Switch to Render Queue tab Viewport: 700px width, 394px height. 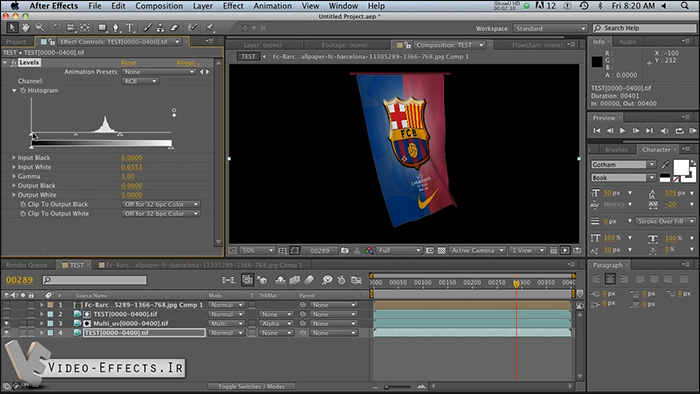[26, 265]
